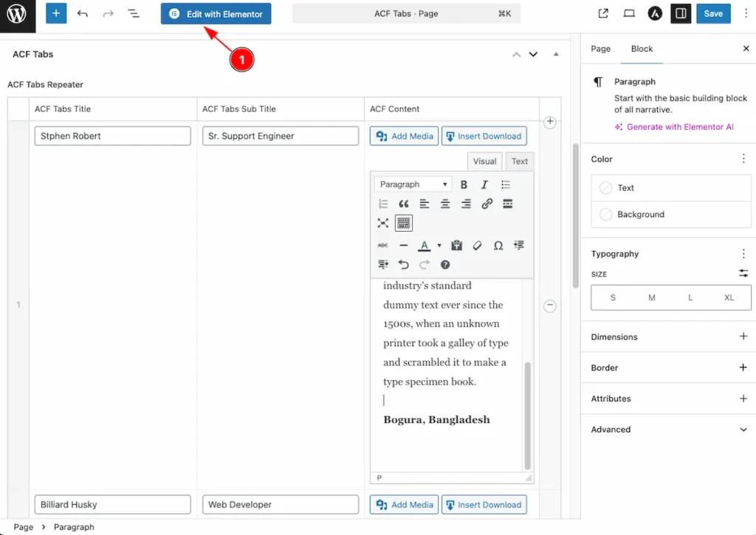Open the Paragraph format dropdown
Image resolution: width=756 pixels, height=535 pixels.
coord(413,184)
